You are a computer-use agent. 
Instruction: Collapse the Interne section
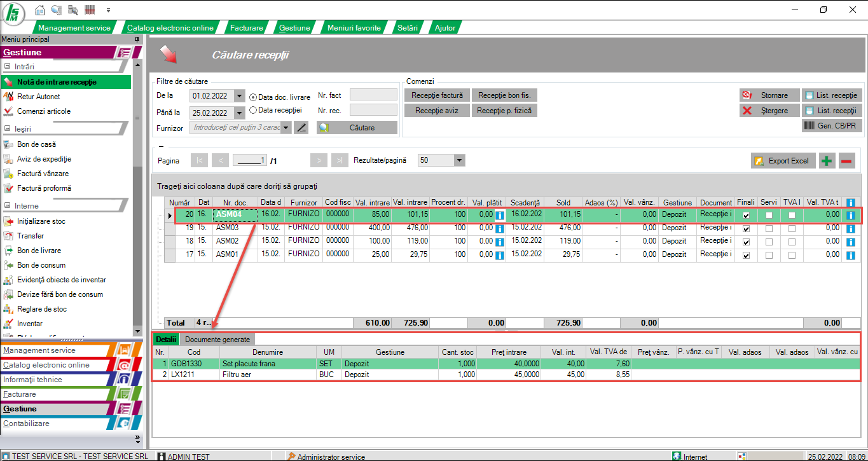(8, 206)
